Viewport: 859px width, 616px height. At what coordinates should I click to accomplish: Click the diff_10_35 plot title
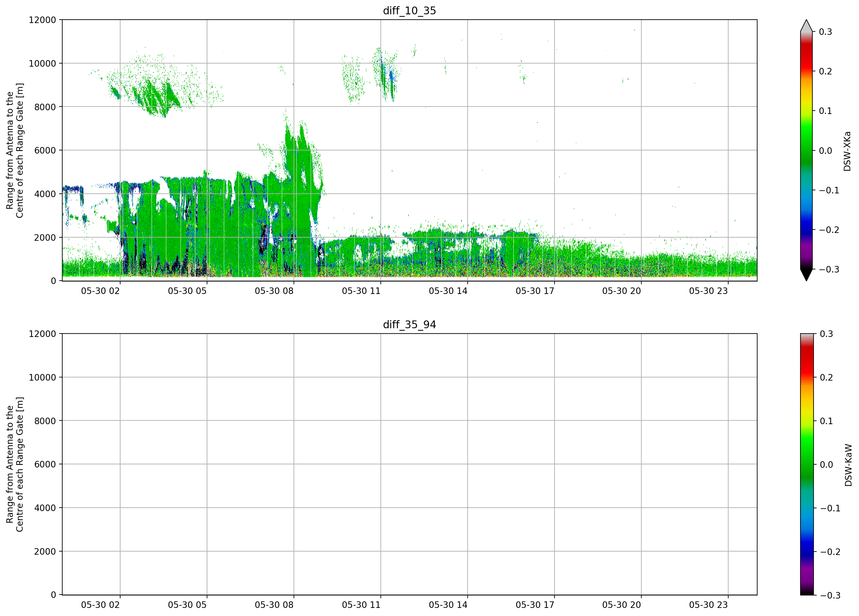click(409, 11)
